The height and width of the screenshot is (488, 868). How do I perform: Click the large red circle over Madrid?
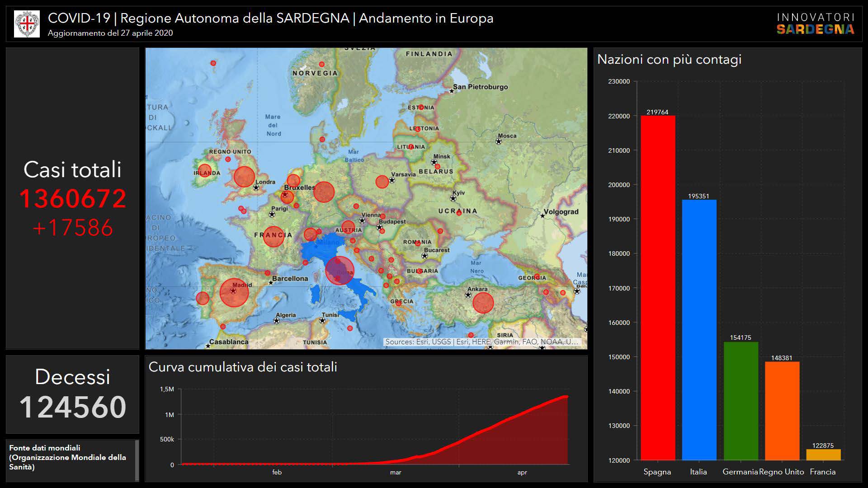pos(234,292)
